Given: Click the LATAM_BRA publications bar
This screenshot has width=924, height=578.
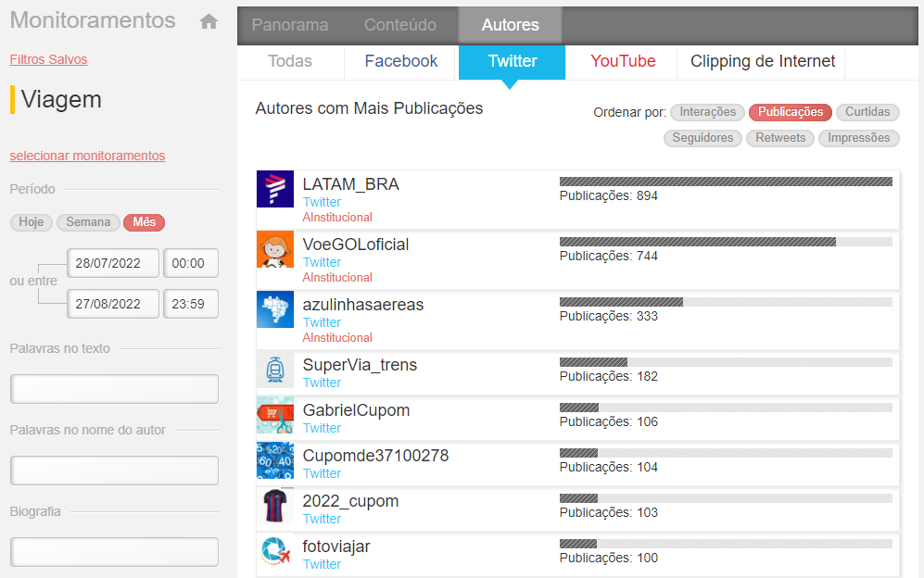Looking at the screenshot, I should (726, 182).
